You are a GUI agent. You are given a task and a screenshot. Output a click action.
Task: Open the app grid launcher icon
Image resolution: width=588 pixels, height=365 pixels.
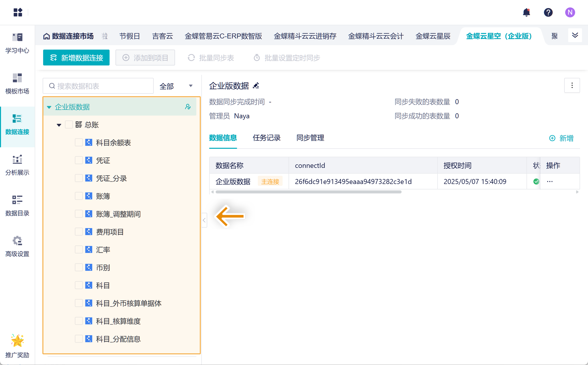(18, 12)
